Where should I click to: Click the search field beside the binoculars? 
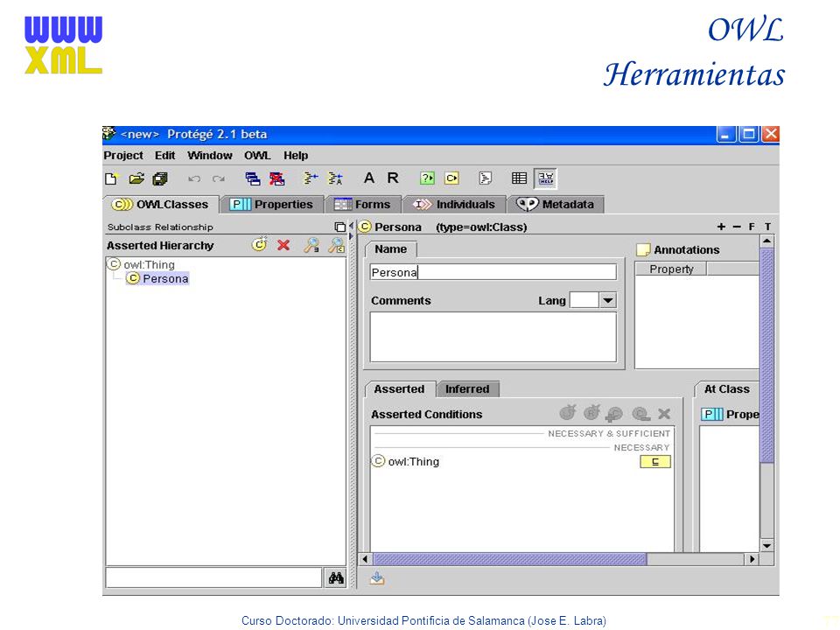click(x=213, y=578)
